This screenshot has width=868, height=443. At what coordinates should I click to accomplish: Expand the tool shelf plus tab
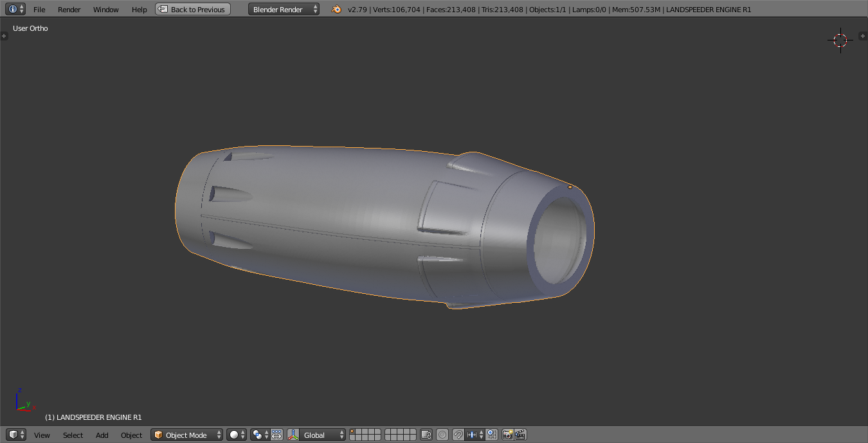(x=4, y=36)
